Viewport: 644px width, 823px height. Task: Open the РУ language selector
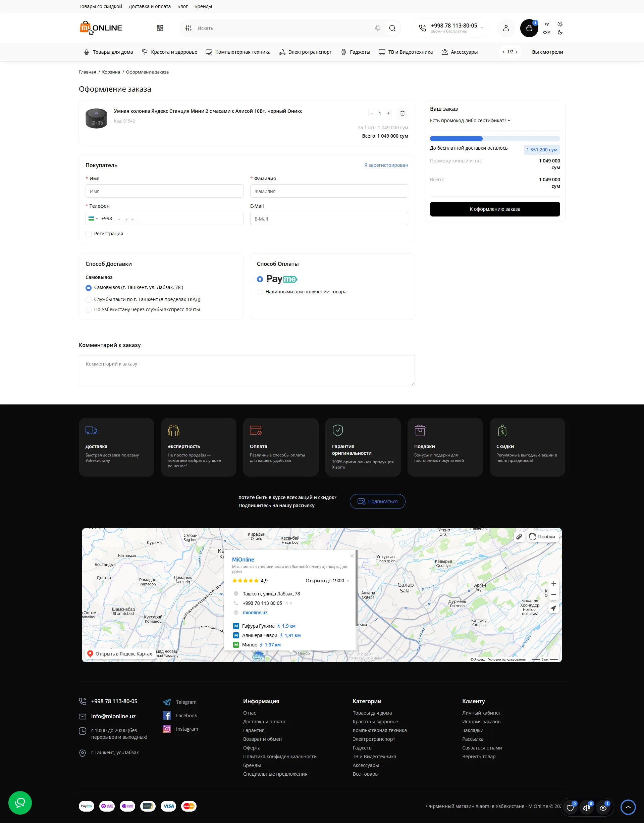pos(547,25)
